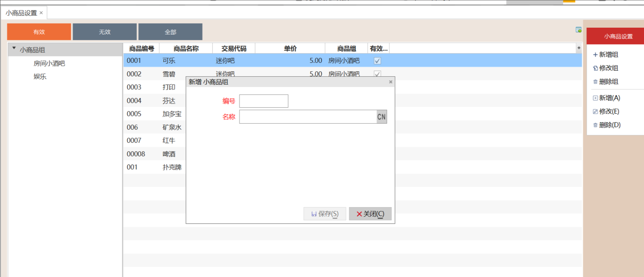Click the small column pin icon in header
This screenshot has height=277, width=644.
point(579,48)
